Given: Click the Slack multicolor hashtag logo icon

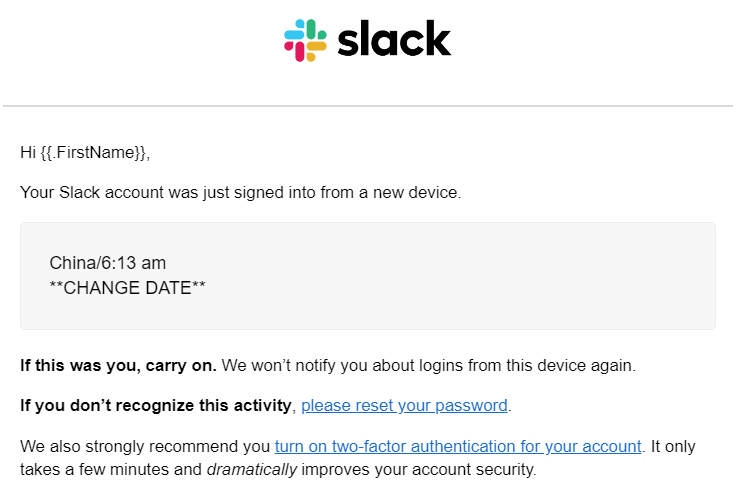Looking at the screenshot, I should pyautogui.click(x=305, y=40).
